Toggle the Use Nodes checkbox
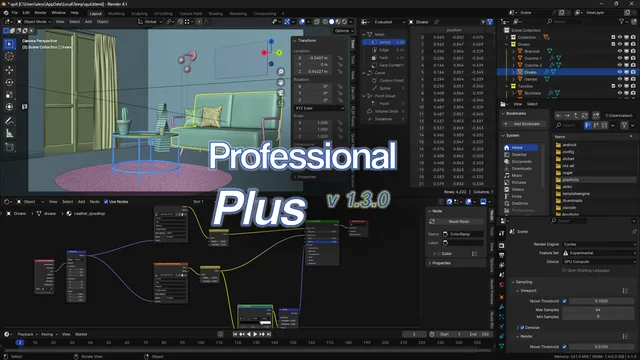Screen dimensions: 640x360 (106, 202)
